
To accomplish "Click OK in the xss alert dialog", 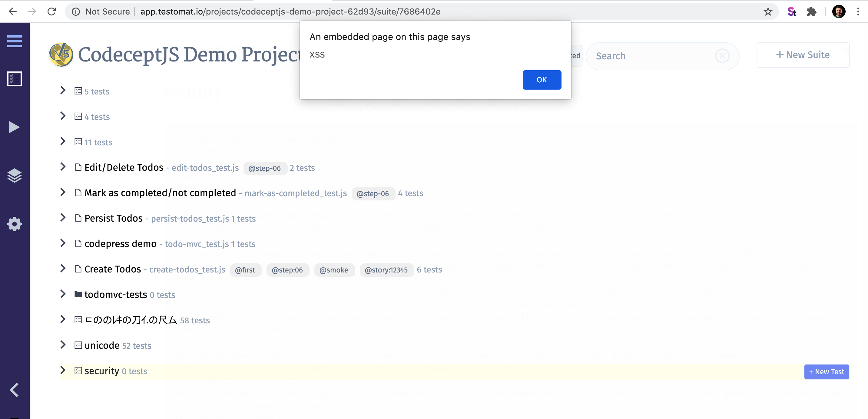I will coord(542,80).
